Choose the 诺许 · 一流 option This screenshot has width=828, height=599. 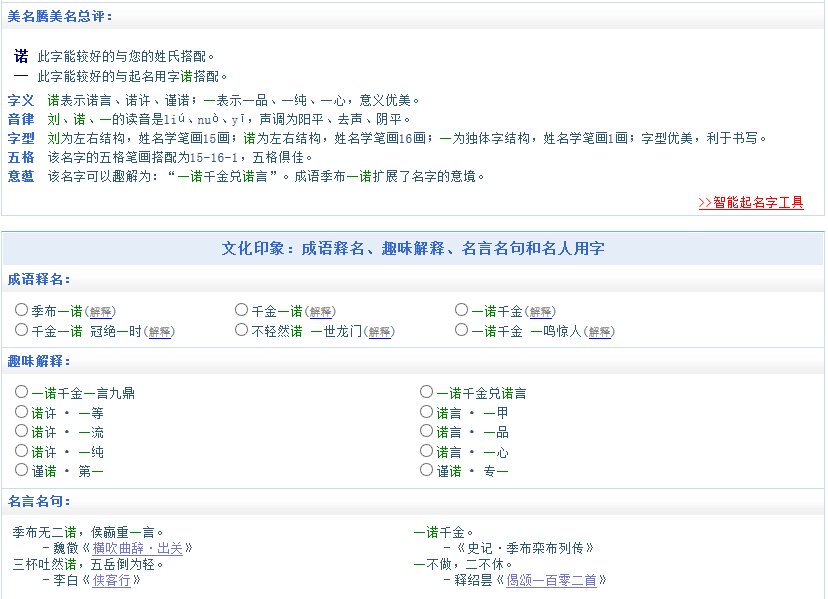click(x=22, y=431)
